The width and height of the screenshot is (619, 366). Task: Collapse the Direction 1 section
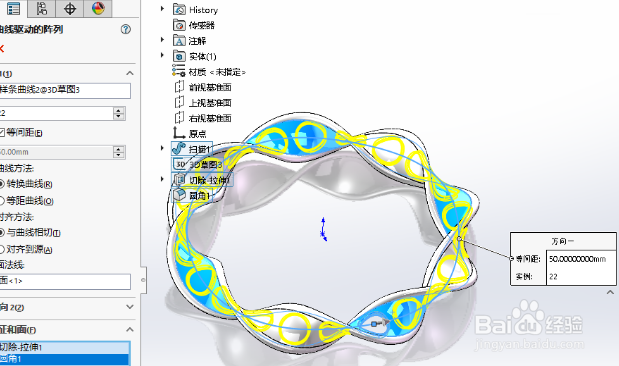[129, 73]
